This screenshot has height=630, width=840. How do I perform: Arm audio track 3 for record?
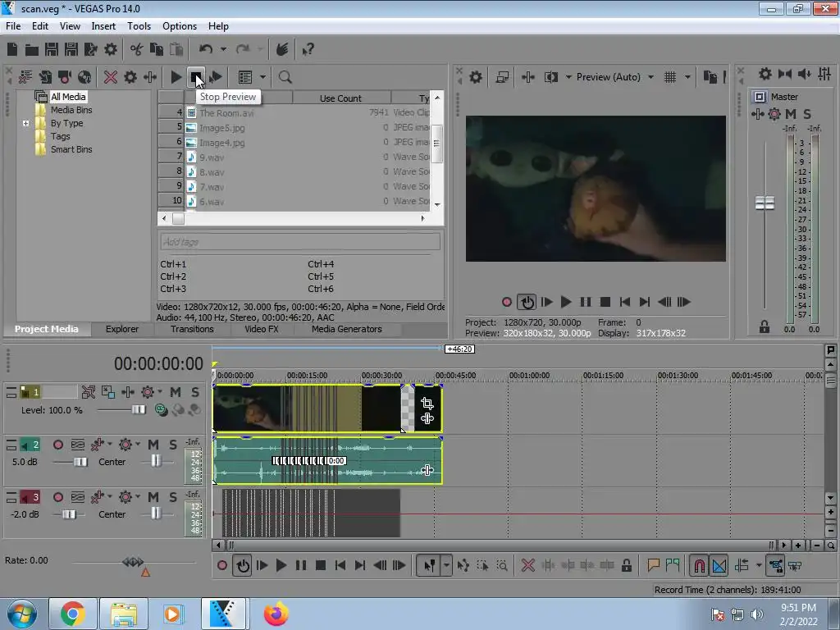point(58,497)
